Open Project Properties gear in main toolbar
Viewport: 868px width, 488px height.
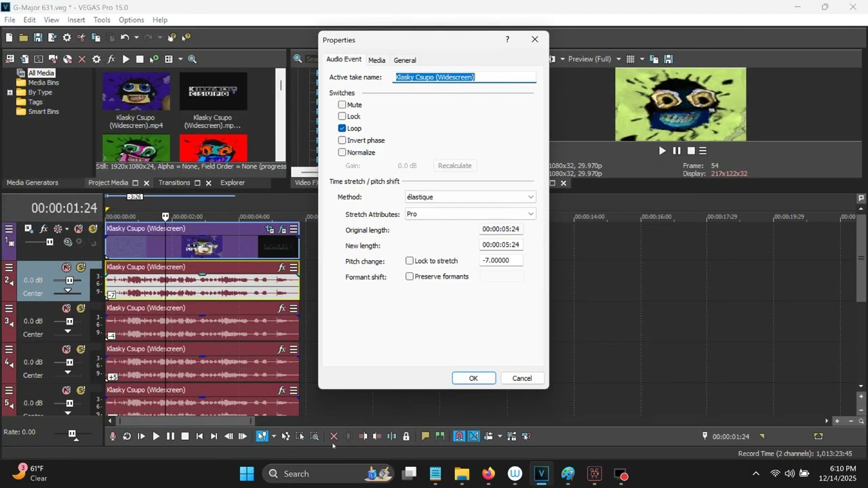pyautogui.click(x=66, y=38)
